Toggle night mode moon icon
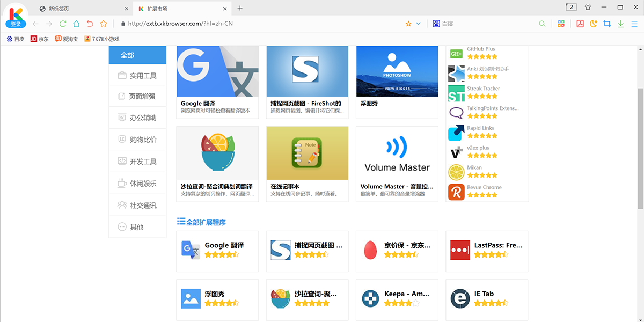Viewport: 644px width, 322px height. click(594, 24)
